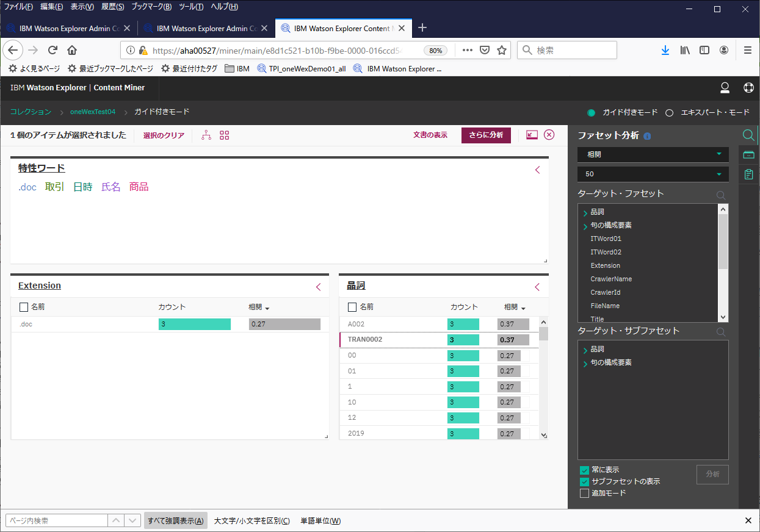Close the analysis pane with circled X
Screen dimensions: 760x532
(x=549, y=135)
